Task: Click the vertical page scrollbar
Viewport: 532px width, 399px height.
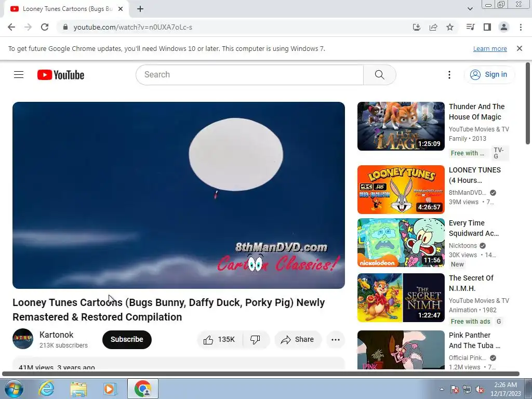Action: [x=528, y=103]
